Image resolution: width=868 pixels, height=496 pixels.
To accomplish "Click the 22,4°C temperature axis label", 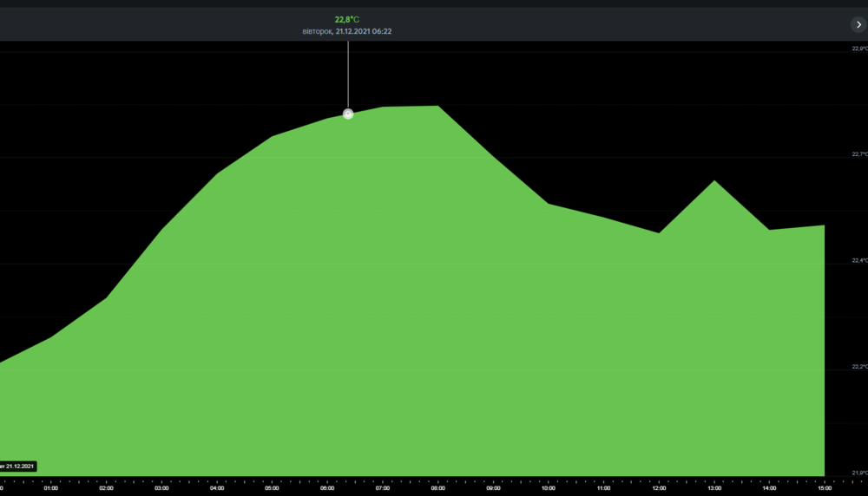I will [x=858, y=260].
